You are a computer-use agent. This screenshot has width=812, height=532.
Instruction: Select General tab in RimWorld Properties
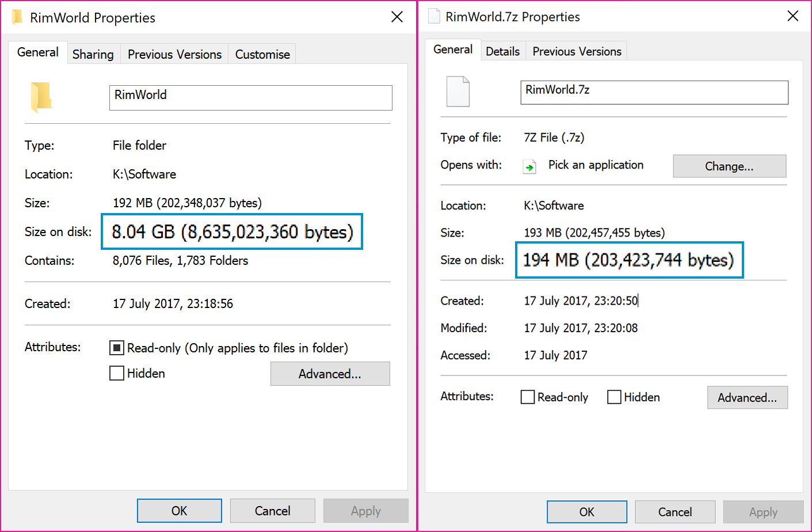(x=38, y=52)
